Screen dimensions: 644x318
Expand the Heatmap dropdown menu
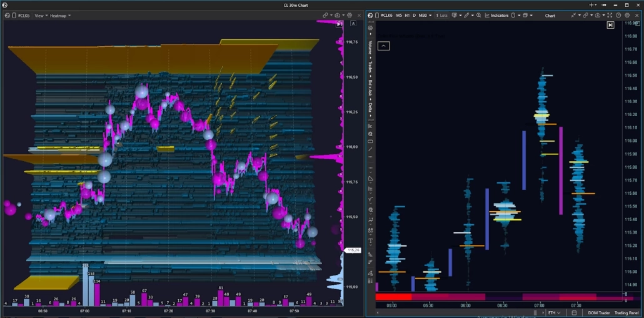60,16
